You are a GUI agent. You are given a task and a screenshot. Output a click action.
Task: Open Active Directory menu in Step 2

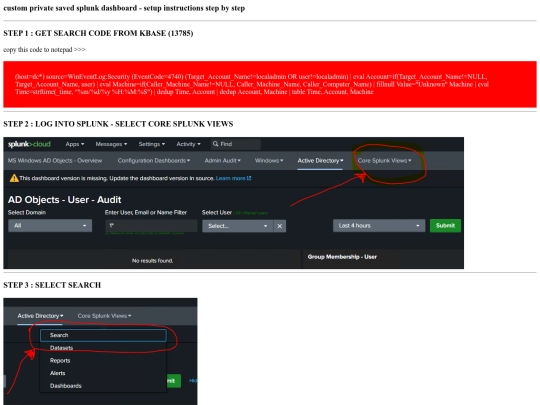[320, 160]
